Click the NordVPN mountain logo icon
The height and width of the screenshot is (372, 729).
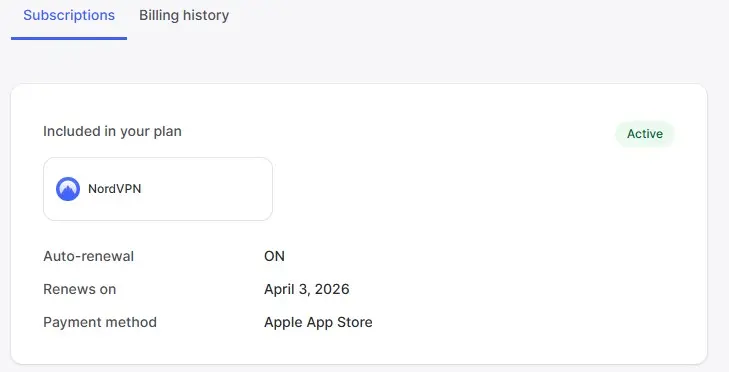[68, 189]
